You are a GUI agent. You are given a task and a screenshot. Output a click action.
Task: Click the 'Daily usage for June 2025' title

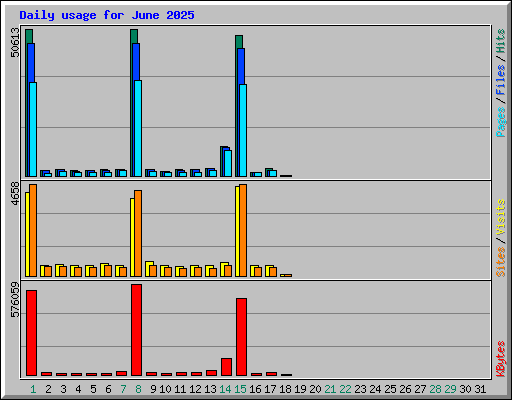(x=107, y=15)
